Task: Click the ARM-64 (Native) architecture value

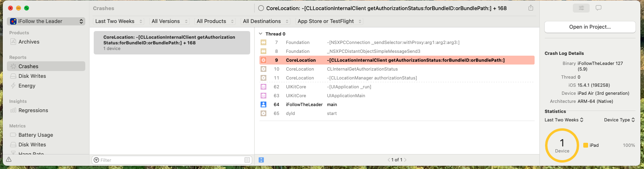Action: click(595, 101)
